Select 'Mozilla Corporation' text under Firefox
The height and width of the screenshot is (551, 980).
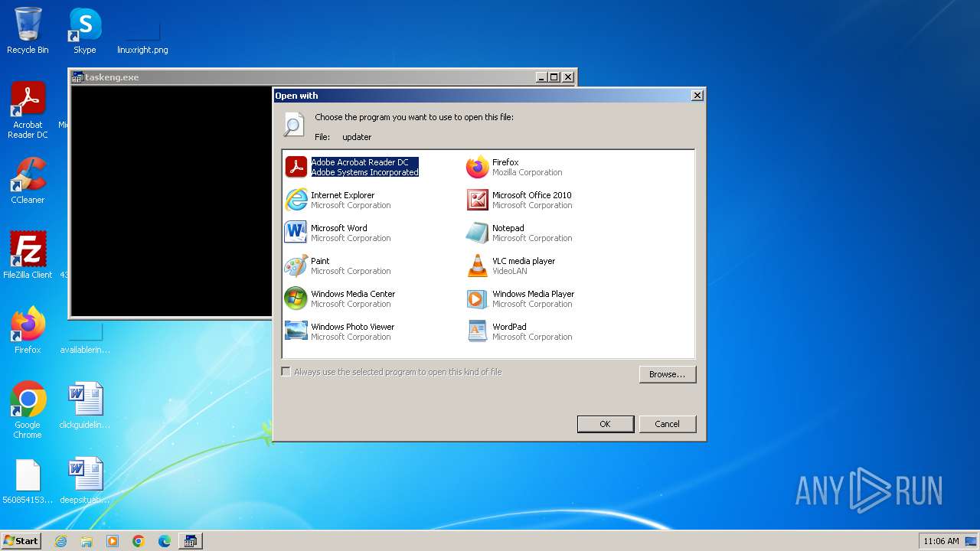coord(528,172)
